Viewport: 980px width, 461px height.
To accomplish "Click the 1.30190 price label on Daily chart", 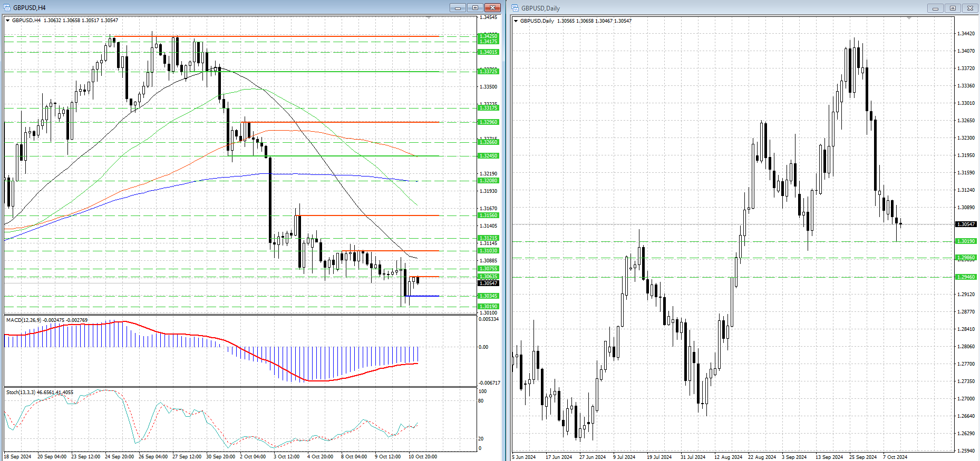I will (966, 241).
